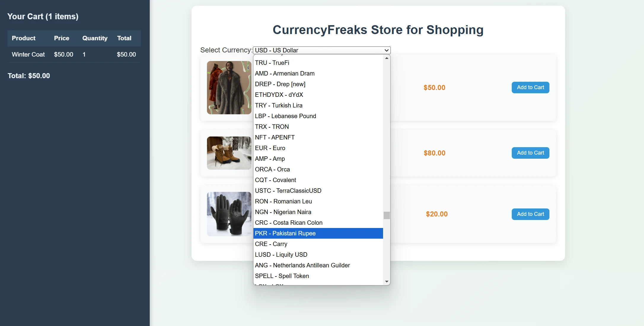Add the $50.00 winter coat to cart
Viewport: 644px width, 326px height.
click(x=530, y=87)
